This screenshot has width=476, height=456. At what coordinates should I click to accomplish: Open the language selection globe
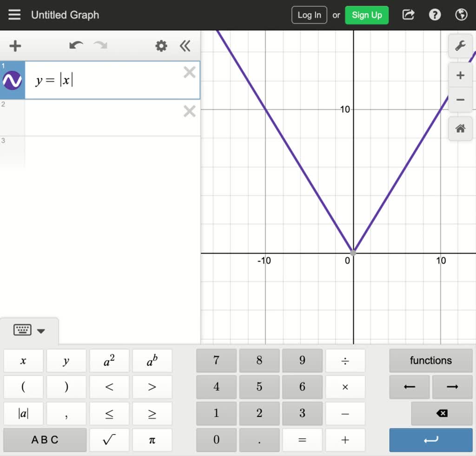point(461,14)
